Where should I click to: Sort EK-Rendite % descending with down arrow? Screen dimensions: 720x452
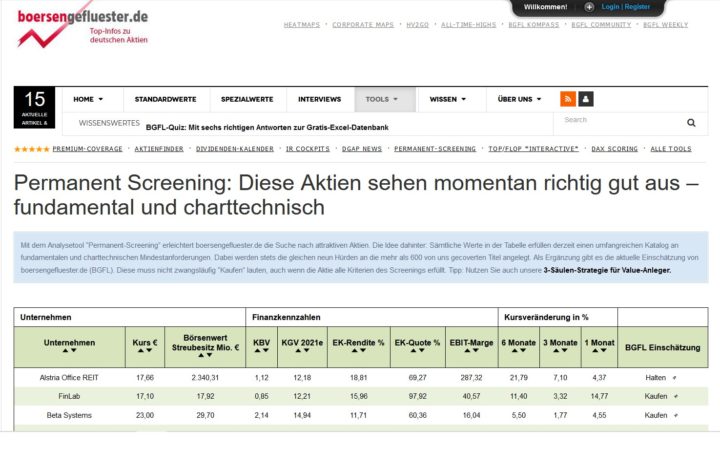pos(363,350)
